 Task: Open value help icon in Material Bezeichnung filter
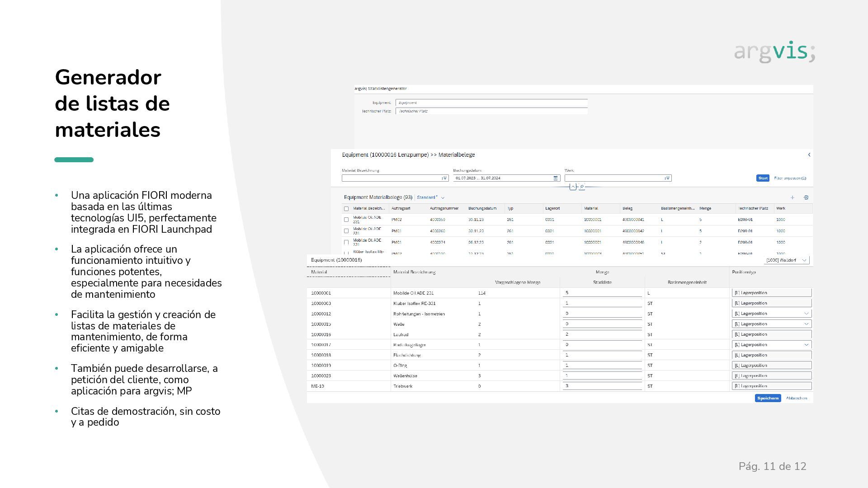(444, 178)
